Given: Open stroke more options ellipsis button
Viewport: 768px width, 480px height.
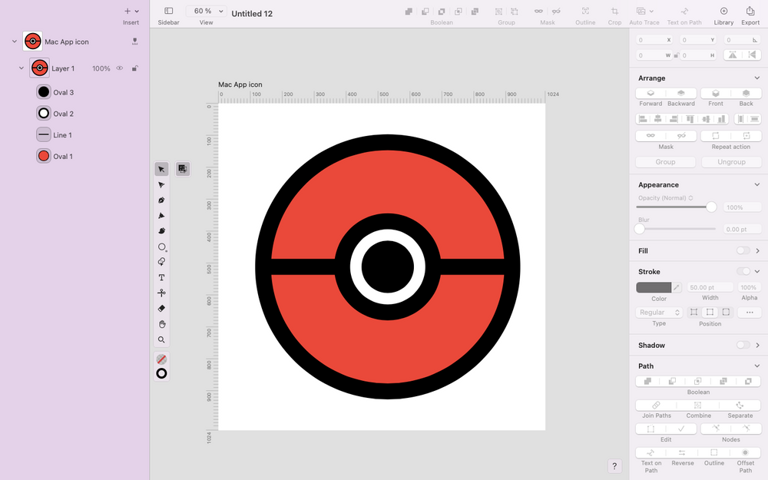Looking at the screenshot, I should pos(749,312).
